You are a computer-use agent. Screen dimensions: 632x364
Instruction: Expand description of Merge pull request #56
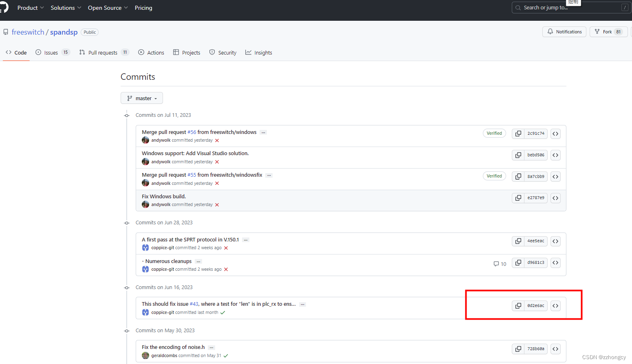[263, 132]
